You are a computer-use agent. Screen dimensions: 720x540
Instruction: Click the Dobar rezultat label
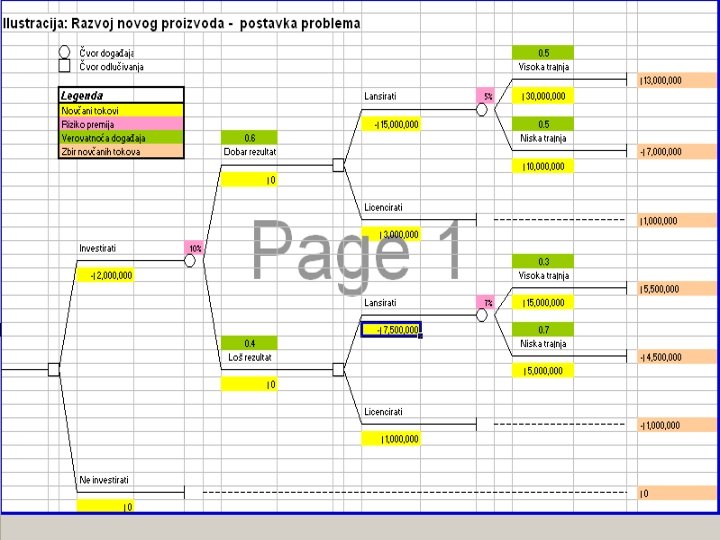click(250, 152)
